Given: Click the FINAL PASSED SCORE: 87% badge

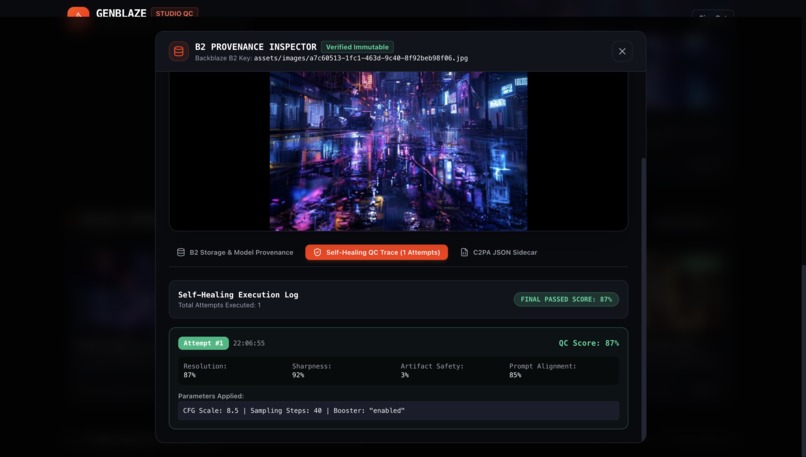Looking at the screenshot, I should [566, 299].
